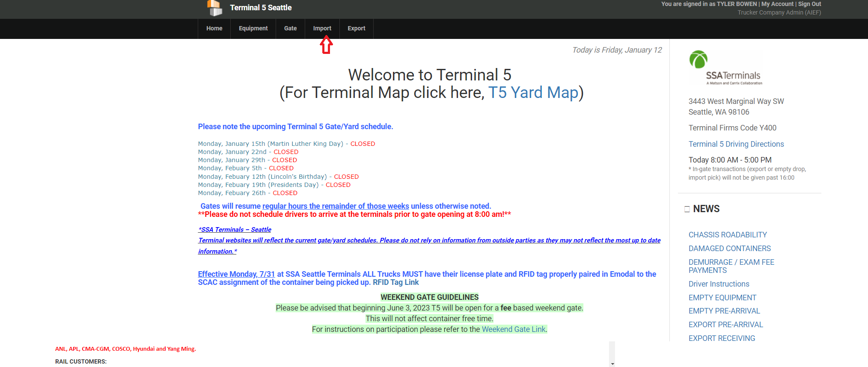Open the Home menu item
The image size is (868, 367).
click(214, 28)
